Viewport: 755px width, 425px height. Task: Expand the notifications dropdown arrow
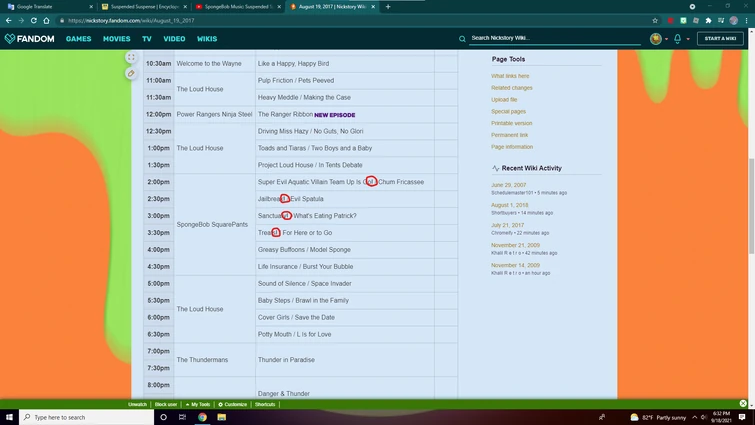[688, 39]
